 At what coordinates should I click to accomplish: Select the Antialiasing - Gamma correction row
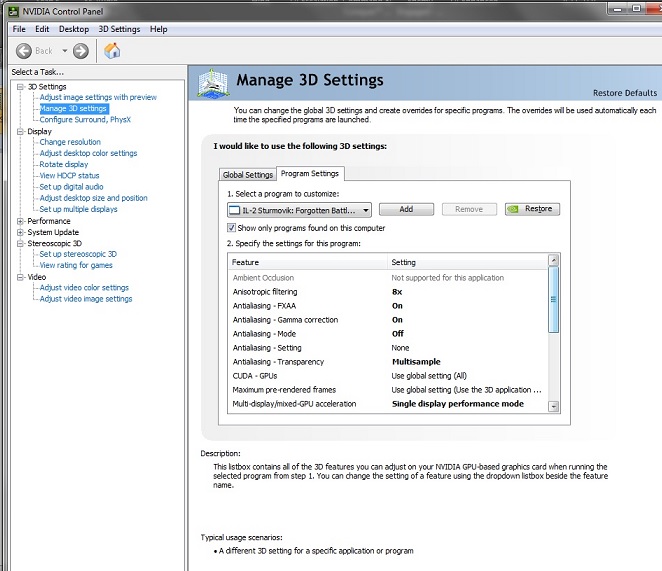click(388, 320)
